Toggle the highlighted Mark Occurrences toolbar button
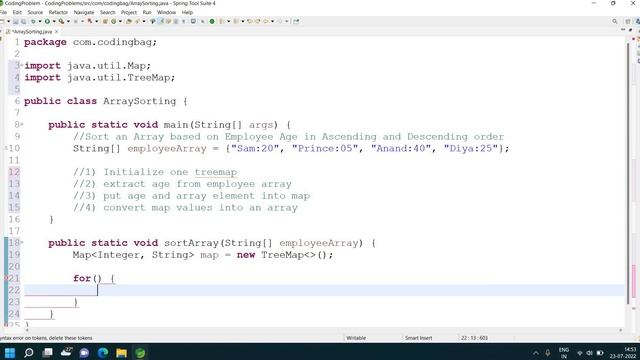This screenshot has width=640, height=360. click(161, 21)
